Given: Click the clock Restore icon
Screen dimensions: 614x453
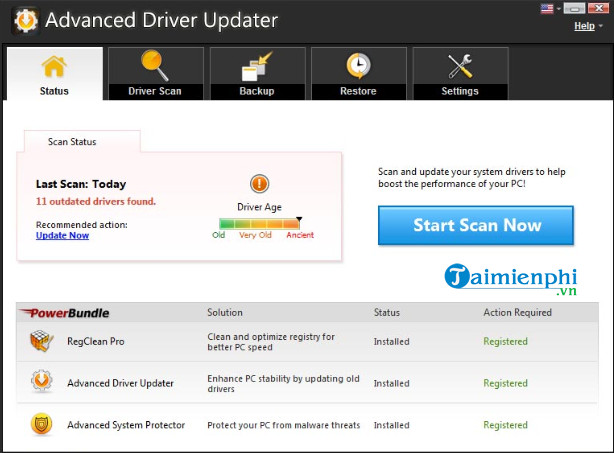Looking at the screenshot, I should tap(358, 65).
